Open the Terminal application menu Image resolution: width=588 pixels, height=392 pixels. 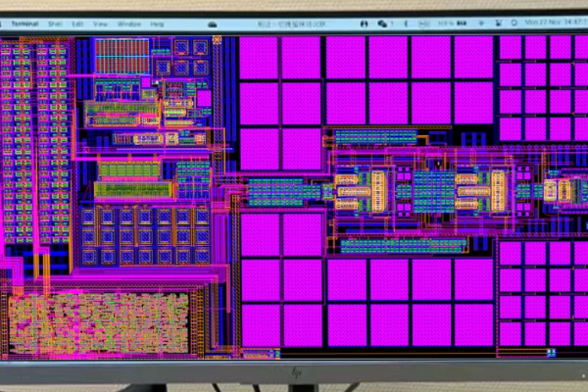point(24,24)
